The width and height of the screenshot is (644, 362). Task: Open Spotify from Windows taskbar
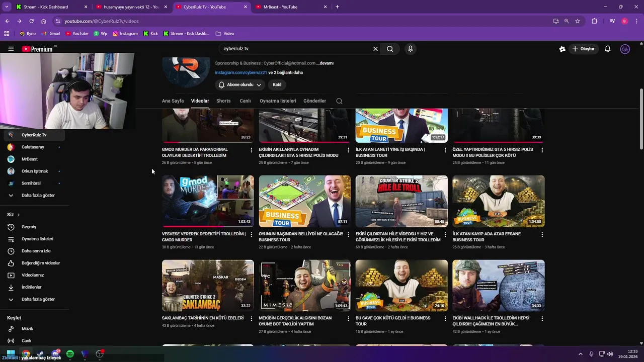click(x=70, y=354)
